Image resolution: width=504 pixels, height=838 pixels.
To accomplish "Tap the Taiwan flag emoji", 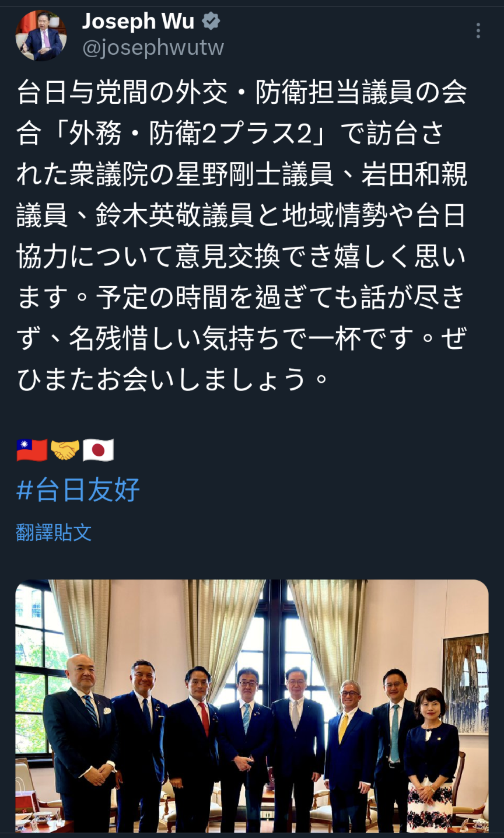I will click(32, 450).
